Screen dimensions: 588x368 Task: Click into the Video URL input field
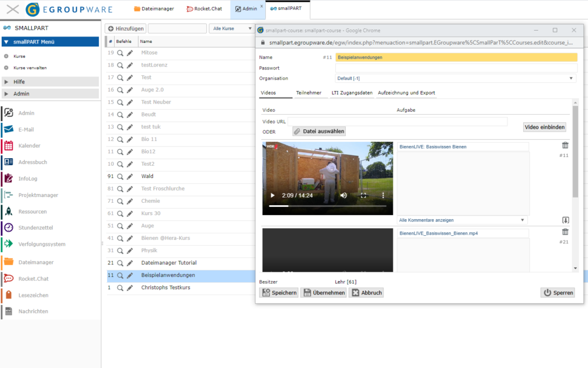pyautogui.click(x=397, y=122)
